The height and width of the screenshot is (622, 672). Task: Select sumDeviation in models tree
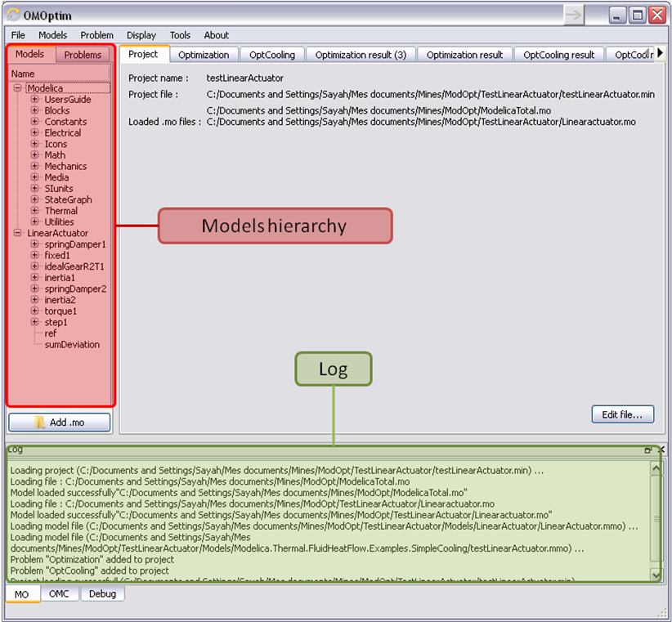pos(72,344)
